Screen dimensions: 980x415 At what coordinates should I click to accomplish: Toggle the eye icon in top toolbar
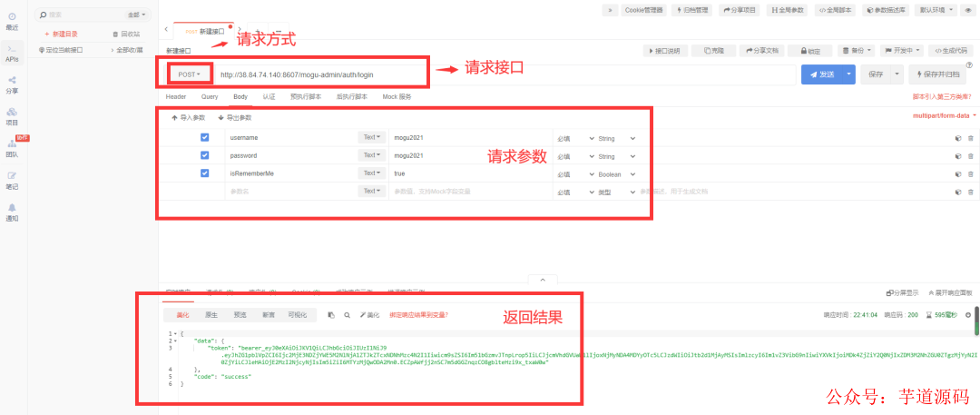click(x=967, y=10)
